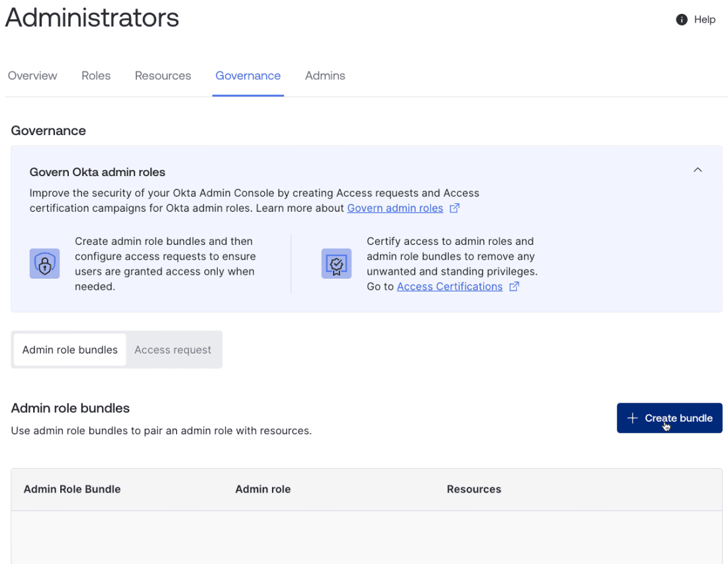The height and width of the screenshot is (564, 728).
Task: Click the shield lock icon
Action: point(44,263)
